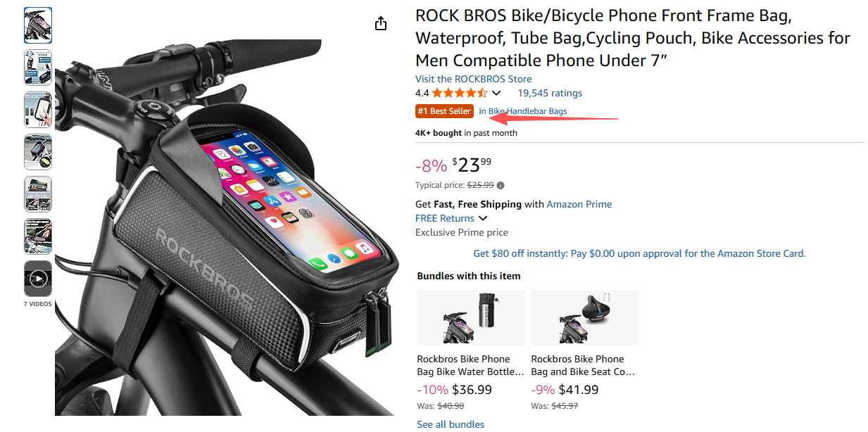Click the Amazon Store Card $80 off offer
Image resolution: width=868 pixels, height=432 pixels.
coord(639,253)
